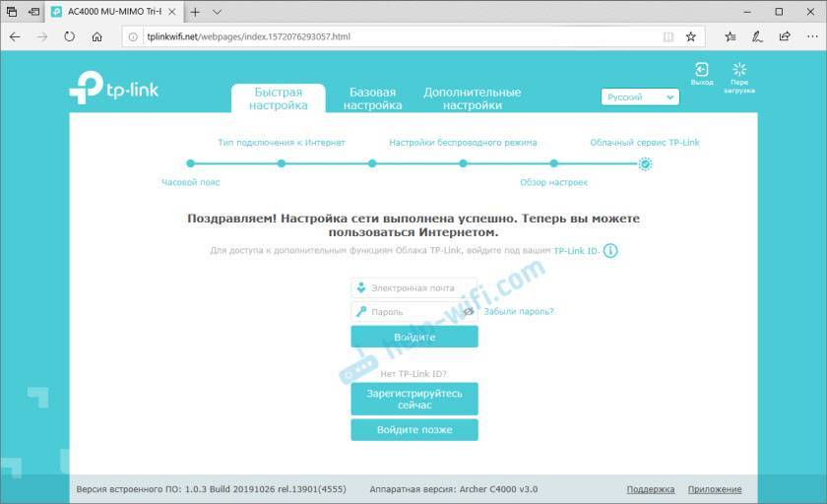
Task: Focus the Пароль input field
Action: pyautogui.click(x=414, y=312)
